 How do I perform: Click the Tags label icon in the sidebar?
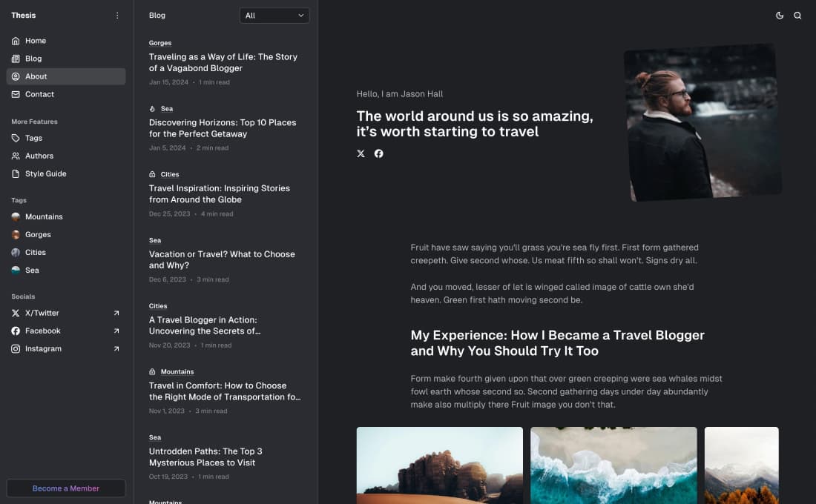pos(16,138)
